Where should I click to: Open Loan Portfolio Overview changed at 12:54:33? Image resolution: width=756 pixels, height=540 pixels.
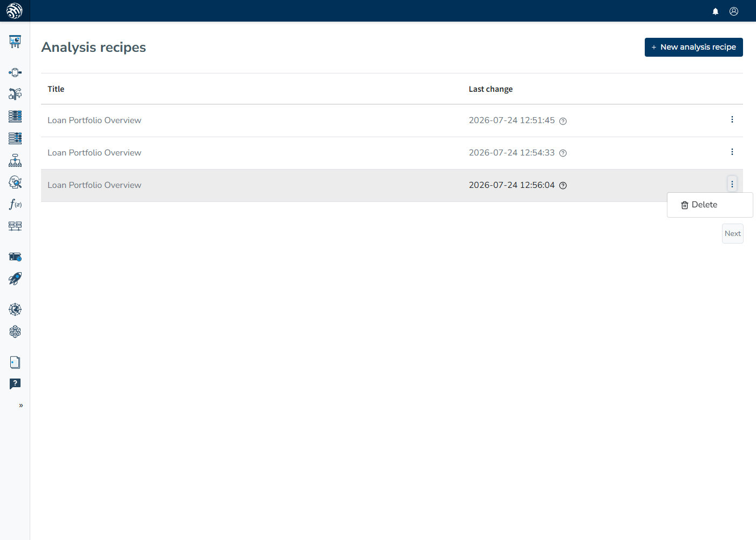click(94, 153)
